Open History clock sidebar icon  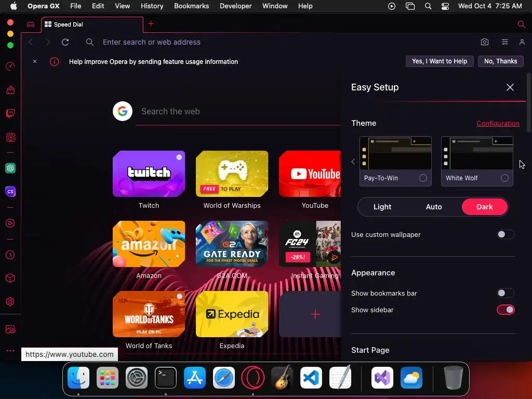(x=10, y=255)
